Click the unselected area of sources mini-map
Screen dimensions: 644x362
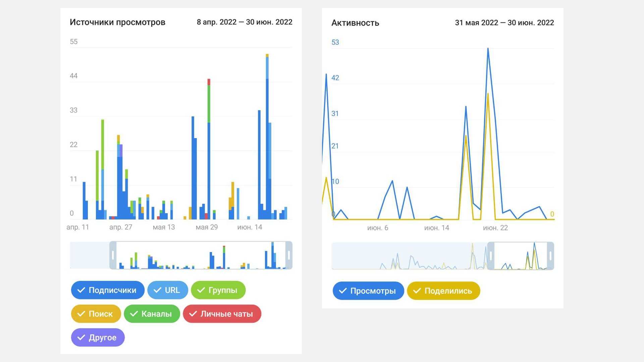pyautogui.click(x=89, y=255)
